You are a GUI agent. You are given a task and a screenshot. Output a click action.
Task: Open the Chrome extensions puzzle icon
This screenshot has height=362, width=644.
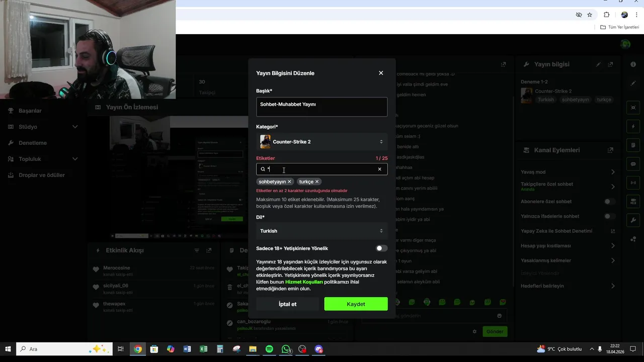pos(606,15)
